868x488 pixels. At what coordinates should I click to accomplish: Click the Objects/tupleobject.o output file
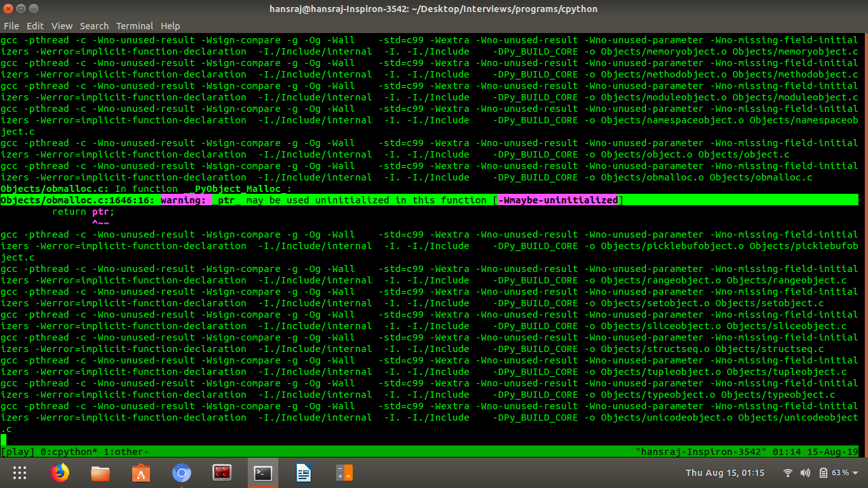(x=661, y=372)
